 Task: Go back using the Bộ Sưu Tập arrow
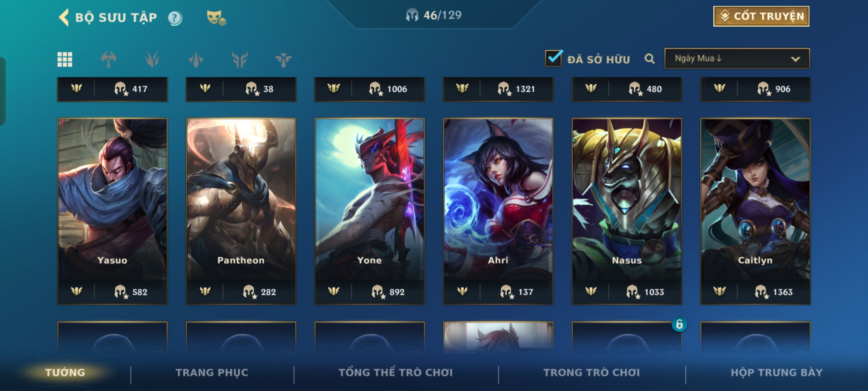(64, 17)
